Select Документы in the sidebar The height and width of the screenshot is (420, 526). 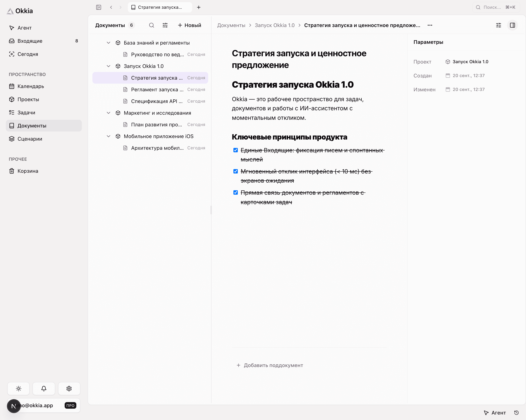pos(44,126)
